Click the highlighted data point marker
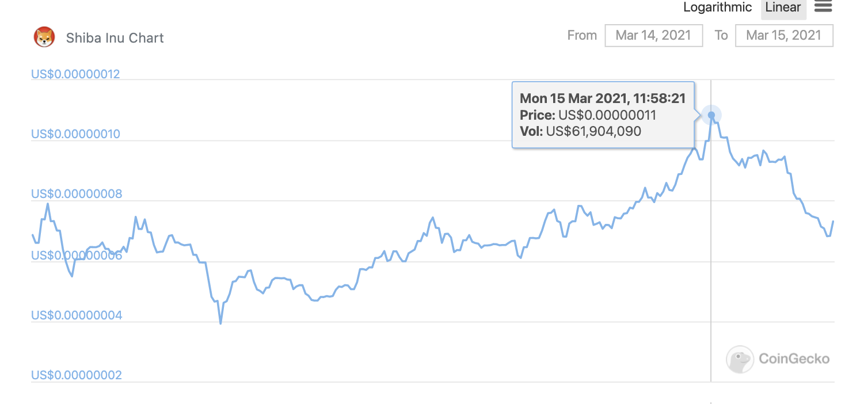 pyautogui.click(x=711, y=115)
